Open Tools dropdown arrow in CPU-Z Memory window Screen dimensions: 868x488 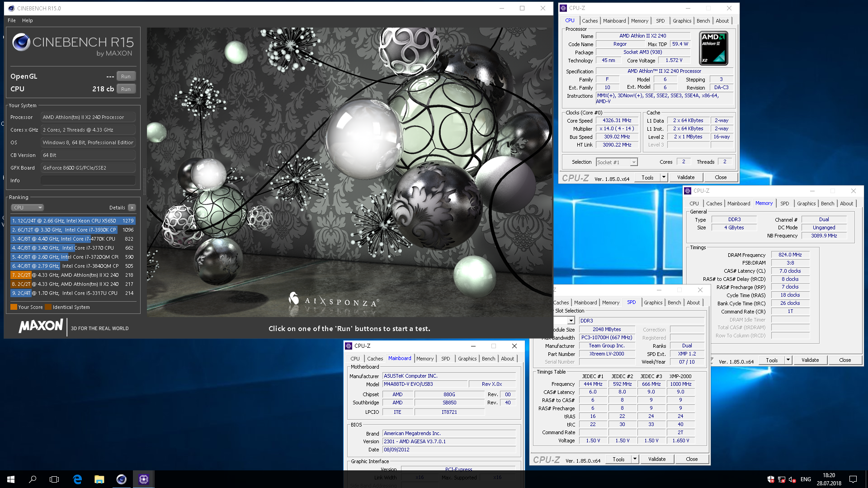pyautogui.click(x=788, y=360)
